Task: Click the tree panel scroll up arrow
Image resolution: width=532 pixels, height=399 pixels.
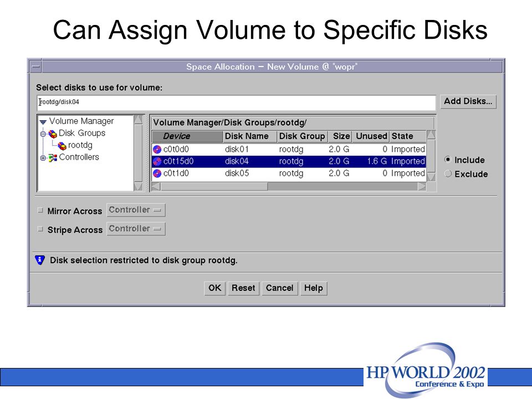Action: 138,120
